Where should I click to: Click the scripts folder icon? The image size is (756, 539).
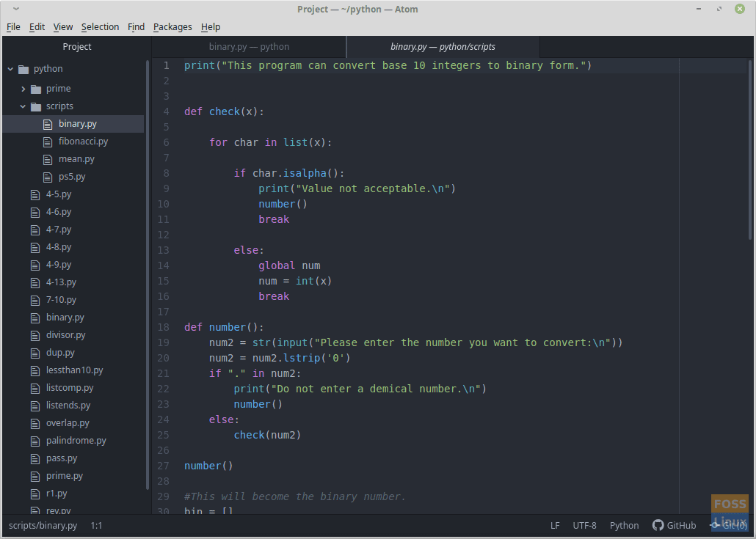point(35,106)
